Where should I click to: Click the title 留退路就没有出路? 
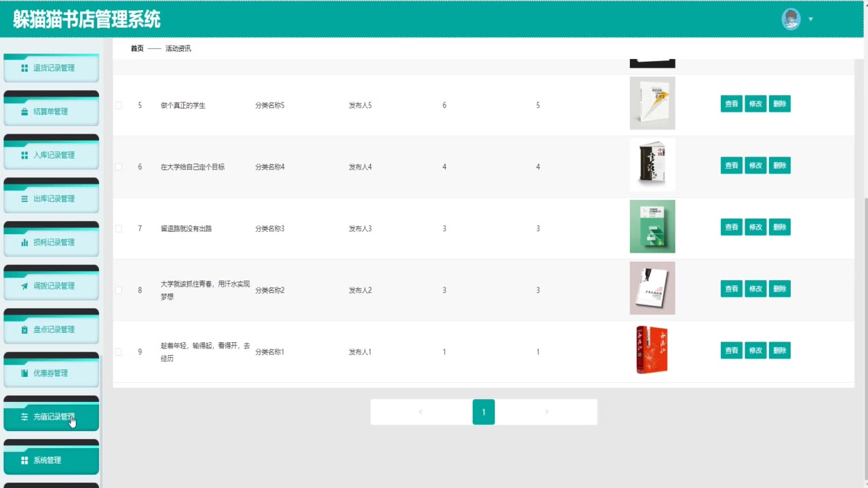tap(186, 228)
